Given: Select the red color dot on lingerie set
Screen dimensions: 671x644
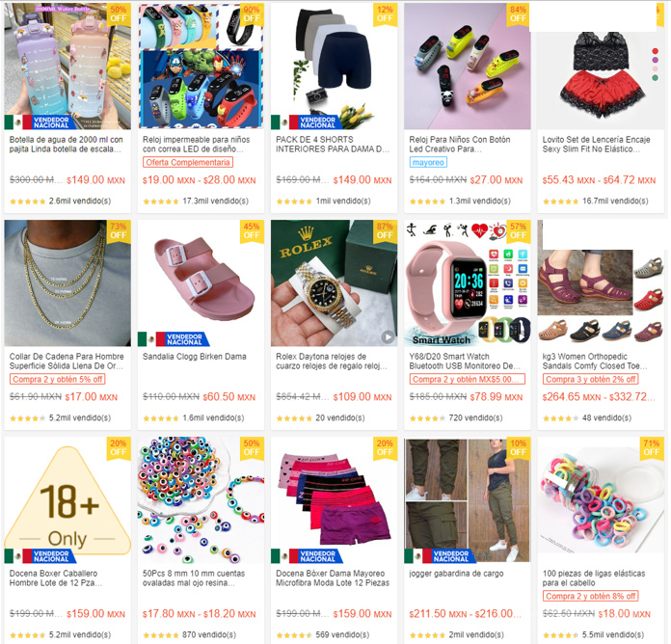Looking at the screenshot, I should pyautogui.click(x=655, y=51).
